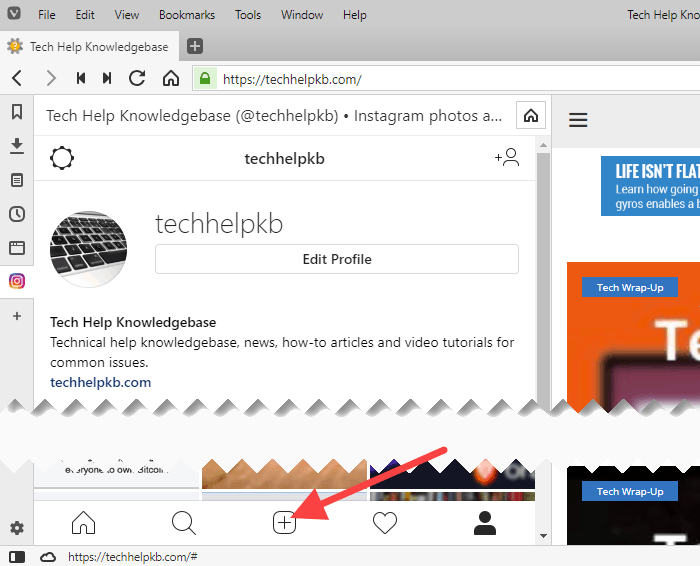Open the File menu
Screen dimensions: 700x566
(x=47, y=15)
